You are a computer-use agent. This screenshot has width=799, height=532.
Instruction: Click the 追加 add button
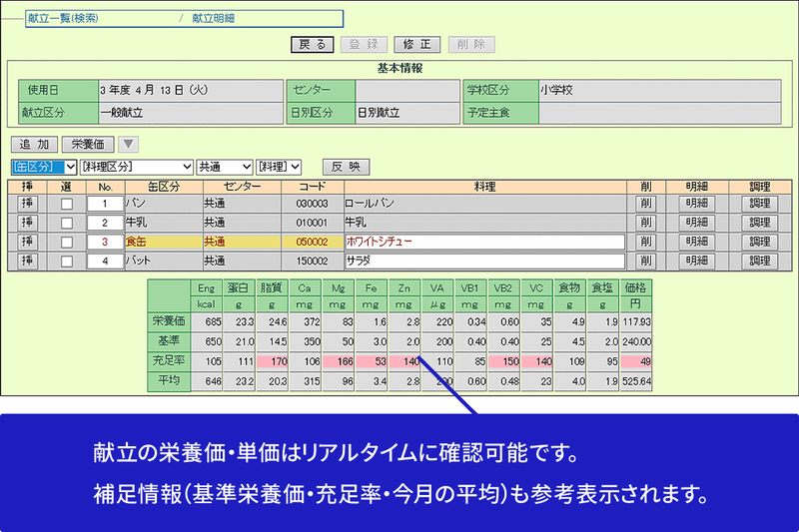click(x=34, y=144)
